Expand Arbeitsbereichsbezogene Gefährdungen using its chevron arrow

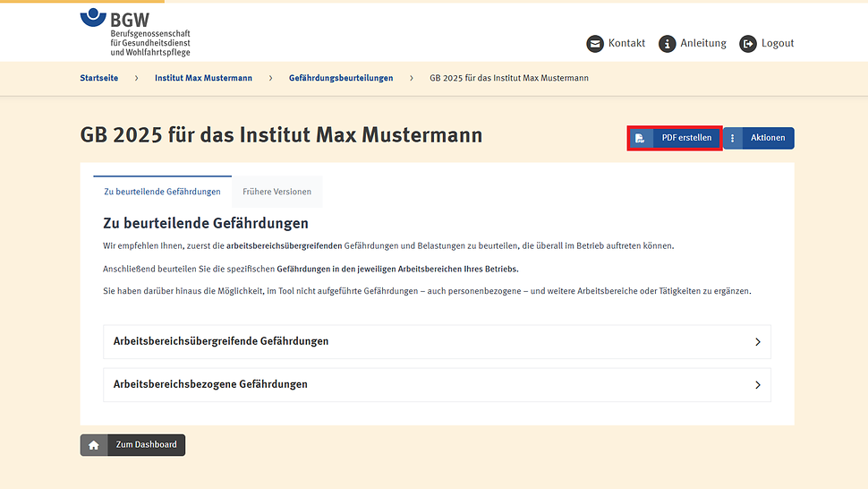757,385
